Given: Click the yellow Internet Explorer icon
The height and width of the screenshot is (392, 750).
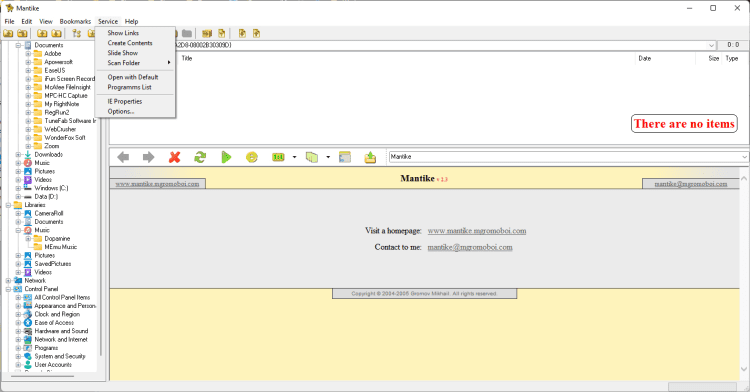Looking at the screenshot, I should tap(252, 157).
